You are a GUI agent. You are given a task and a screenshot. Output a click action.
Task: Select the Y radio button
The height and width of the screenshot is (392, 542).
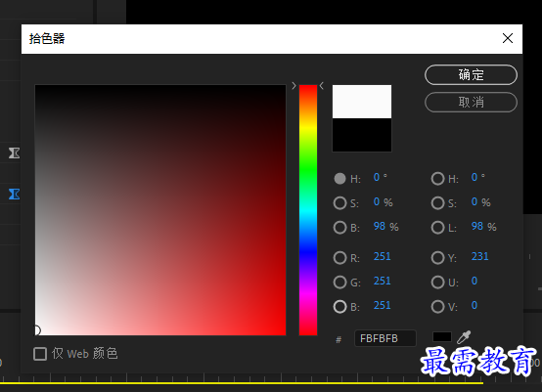tap(437, 258)
